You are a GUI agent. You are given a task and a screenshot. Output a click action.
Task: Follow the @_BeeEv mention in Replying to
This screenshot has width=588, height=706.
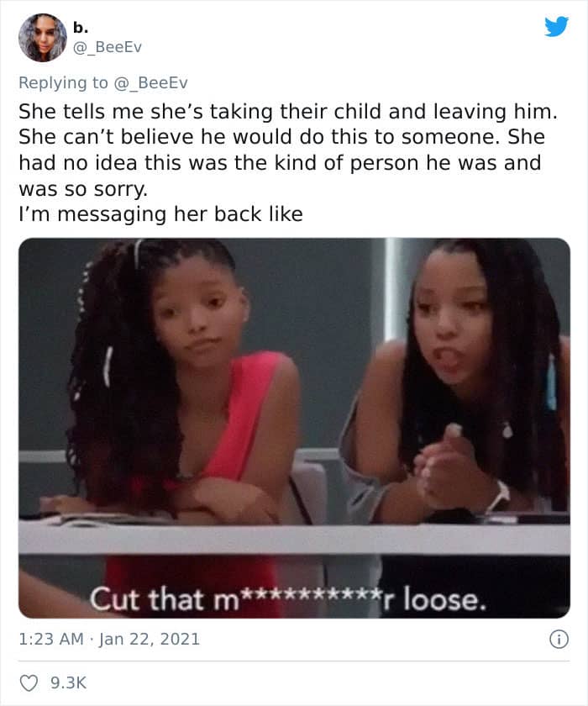click(150, 83)
